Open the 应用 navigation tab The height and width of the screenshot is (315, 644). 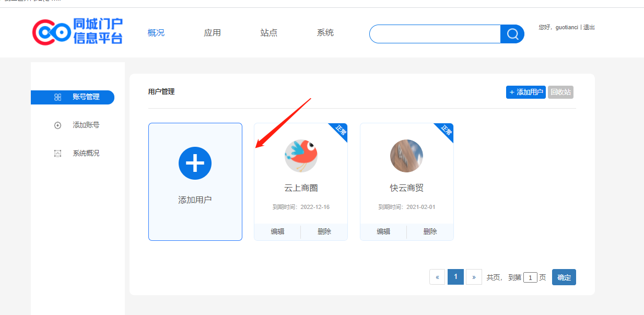(x=213, y=33)
